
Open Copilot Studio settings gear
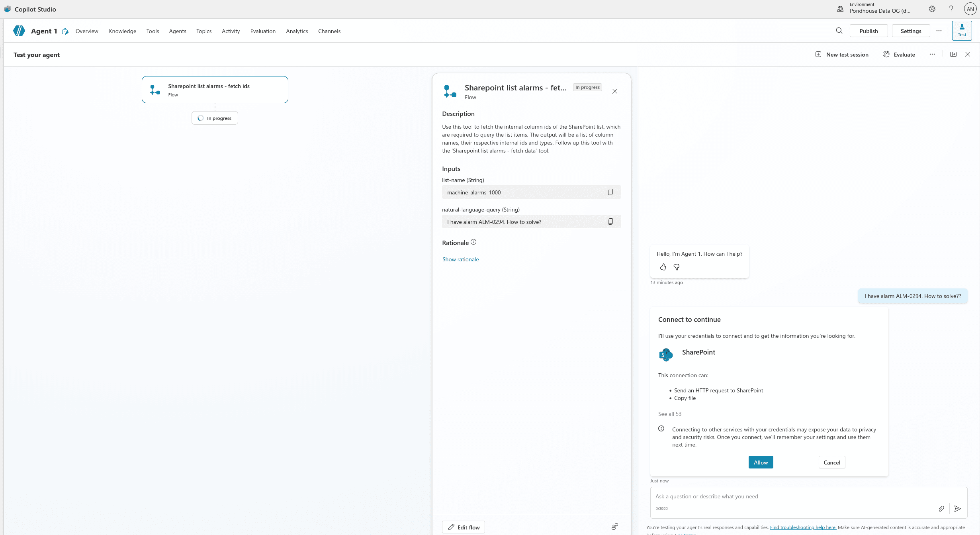pyautogui.click(x=931, y=9)
